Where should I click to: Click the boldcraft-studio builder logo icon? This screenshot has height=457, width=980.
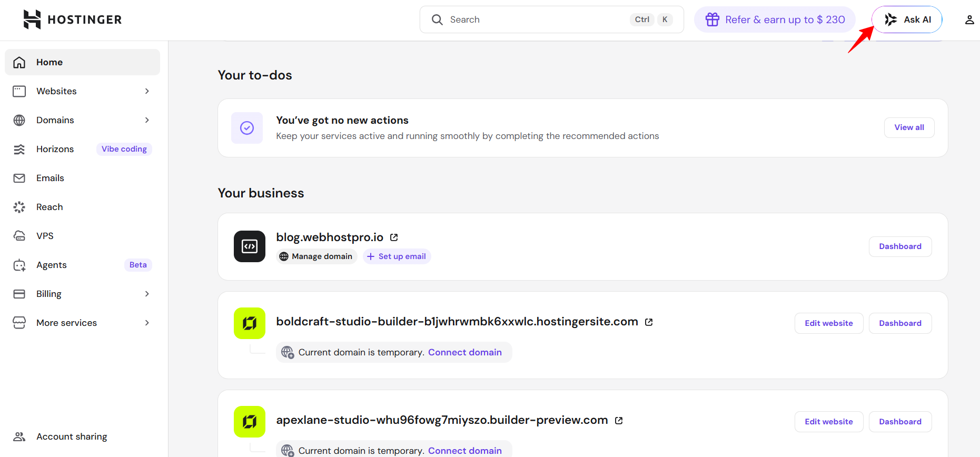click(250, 323)
